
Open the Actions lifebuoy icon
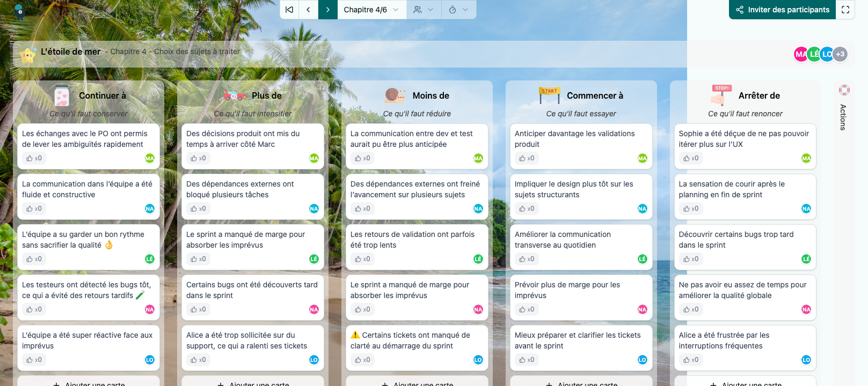click(x=844, y=90)
